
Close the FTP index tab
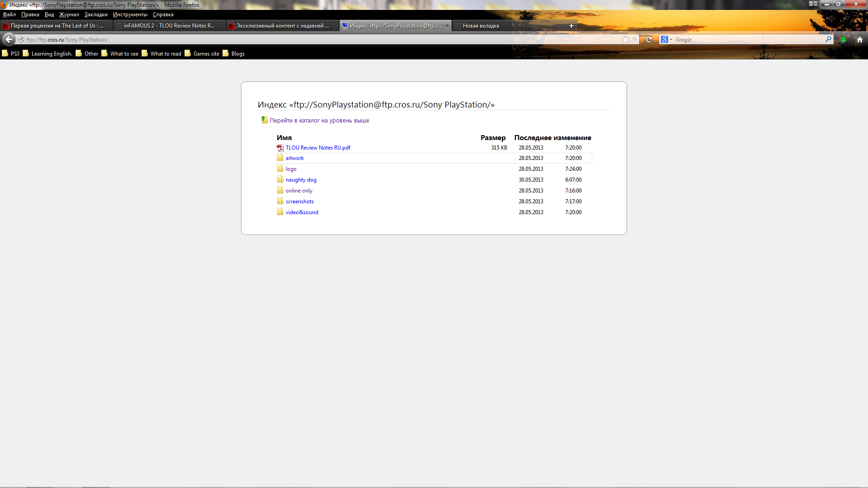[x=447, y=26]
